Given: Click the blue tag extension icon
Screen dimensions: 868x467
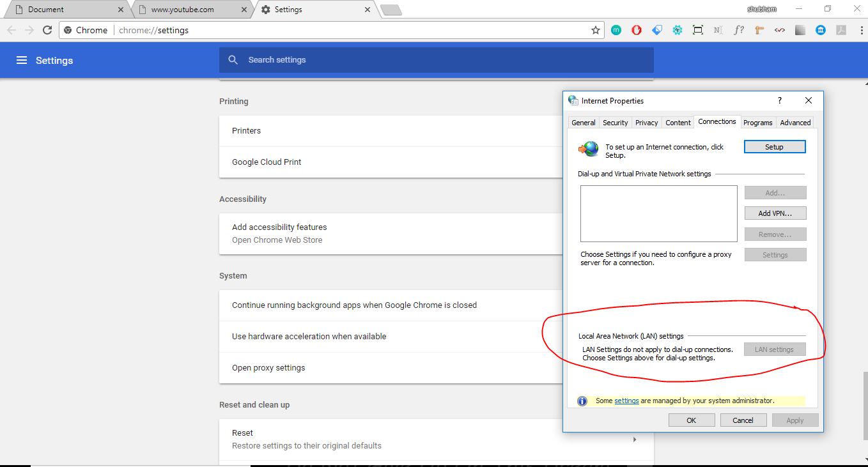Looking at the screenshot, I should 657,30.
